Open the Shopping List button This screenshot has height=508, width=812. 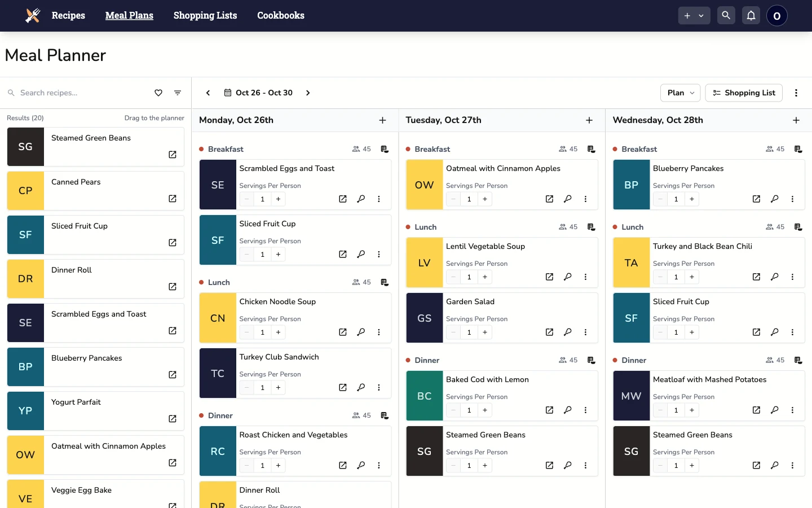pos(744,93)
